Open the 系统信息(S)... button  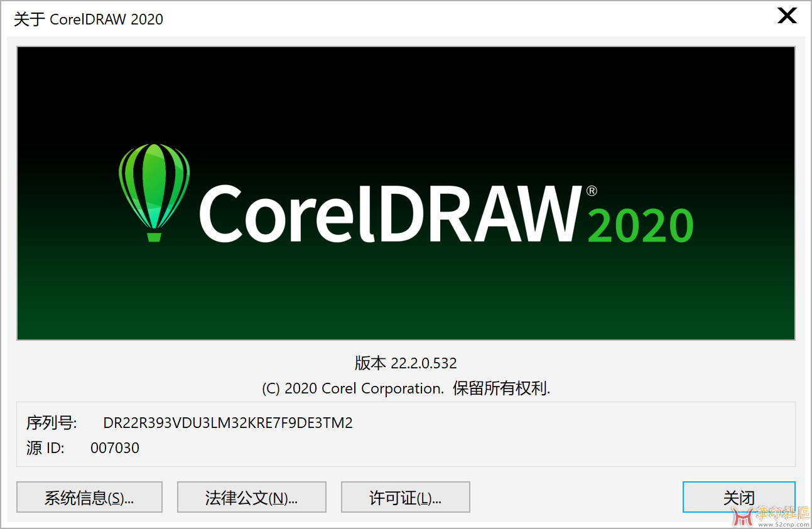coord(89,498)
